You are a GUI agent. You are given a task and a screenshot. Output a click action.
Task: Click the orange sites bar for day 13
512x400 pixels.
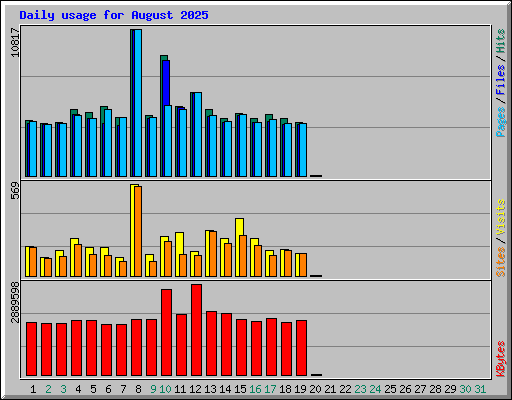click(x=213, y=254)
